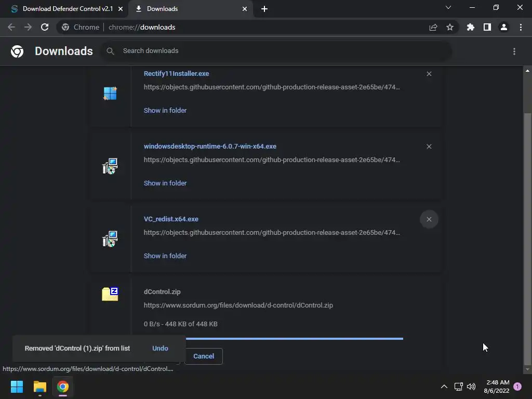532x399 pixels.
Task: Click the VC_redist installer file icon
Action: pyautogui.click(x=110, y=239)
